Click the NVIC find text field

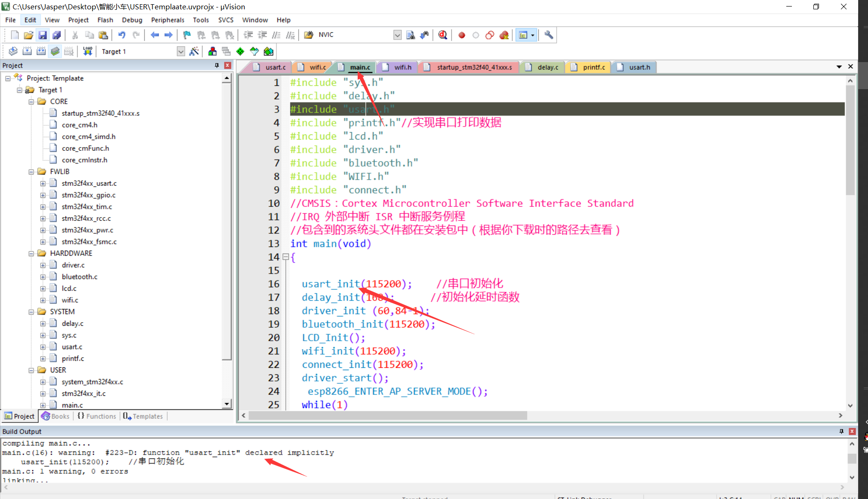(x=355, y=35)
